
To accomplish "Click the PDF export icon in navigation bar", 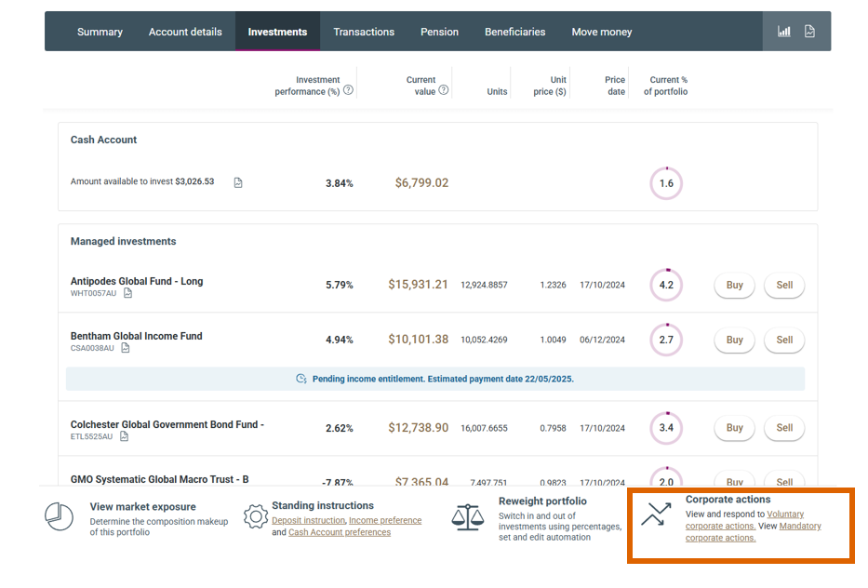I will point(809,32).
